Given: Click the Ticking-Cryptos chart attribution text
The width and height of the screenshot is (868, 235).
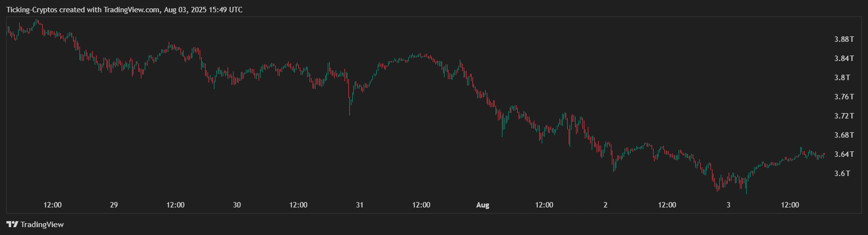Looking at the screenshot, I should [124, 10].
